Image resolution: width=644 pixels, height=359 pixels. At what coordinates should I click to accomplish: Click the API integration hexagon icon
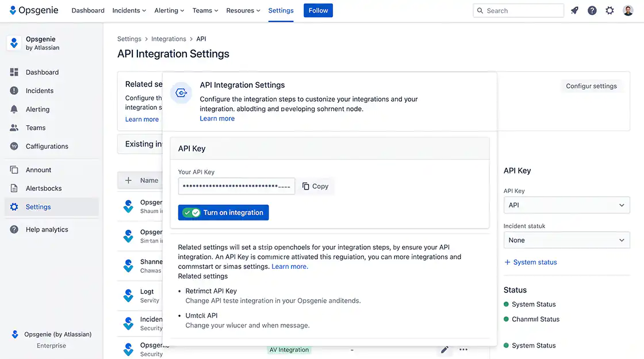point(181,93)
